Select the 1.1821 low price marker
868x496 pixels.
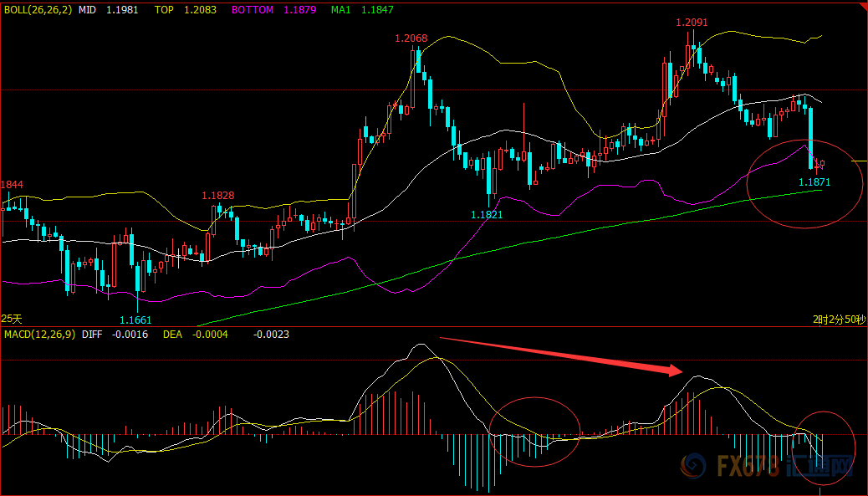(x=487, y=214)
